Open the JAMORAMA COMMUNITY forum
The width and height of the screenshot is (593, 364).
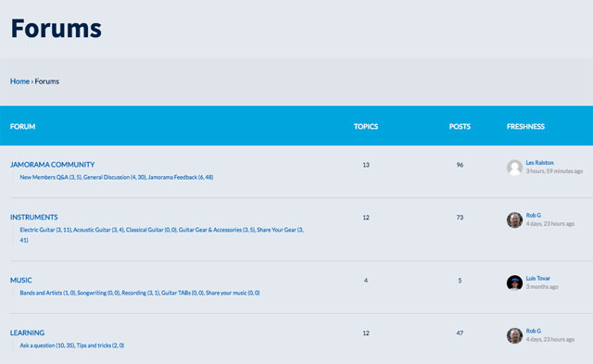point(52,165)
